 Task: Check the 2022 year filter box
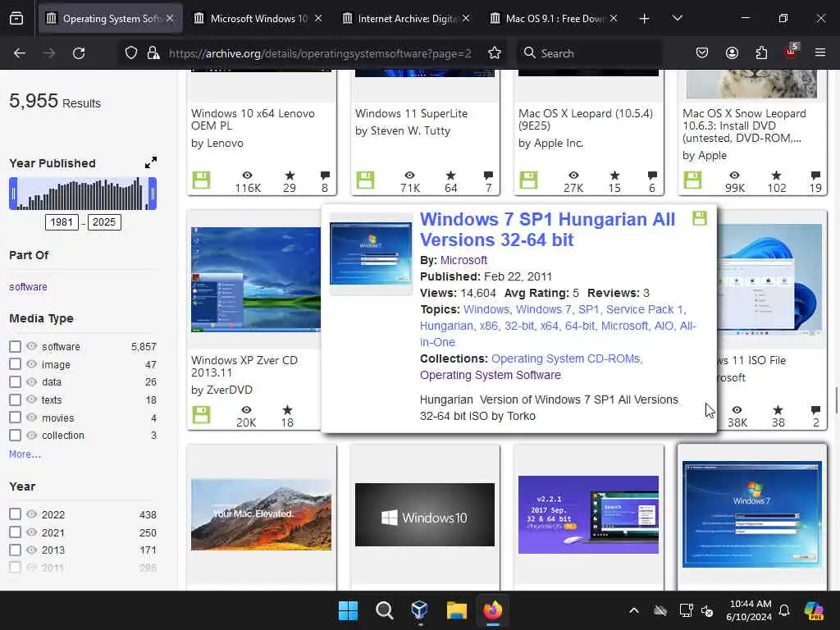[15, 514]
